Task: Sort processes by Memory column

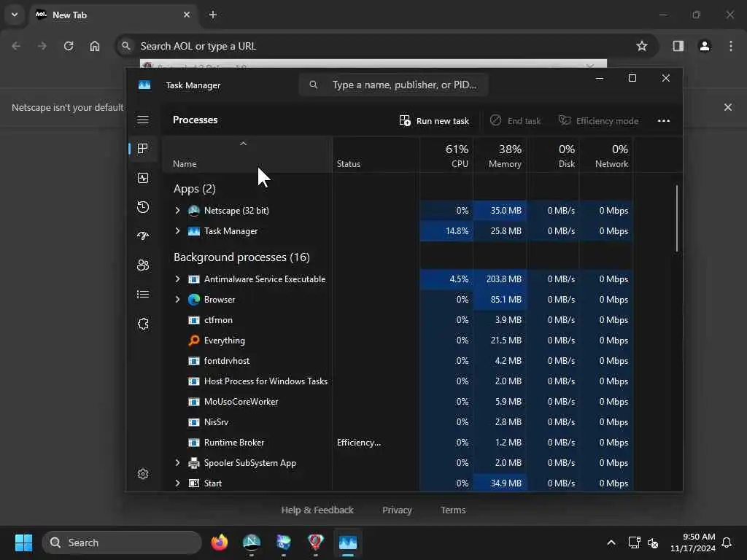Action: (500, 155)
